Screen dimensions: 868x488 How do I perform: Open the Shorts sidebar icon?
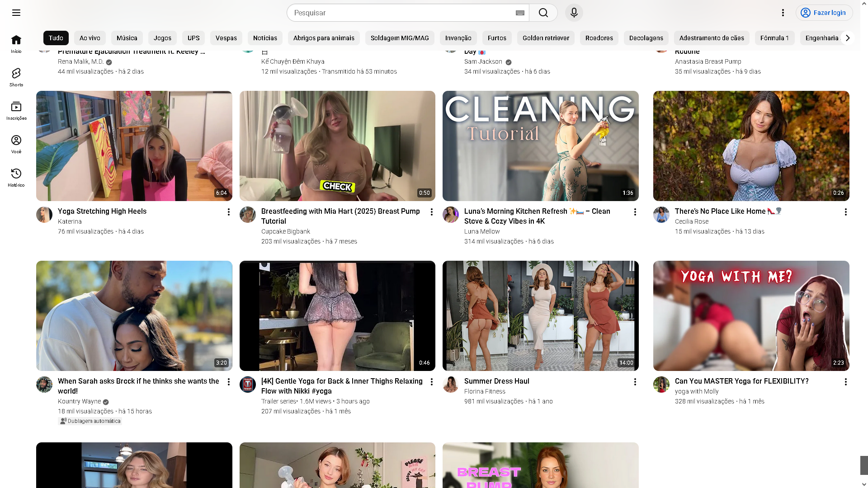pyautogui.click(x=16, y=77)
